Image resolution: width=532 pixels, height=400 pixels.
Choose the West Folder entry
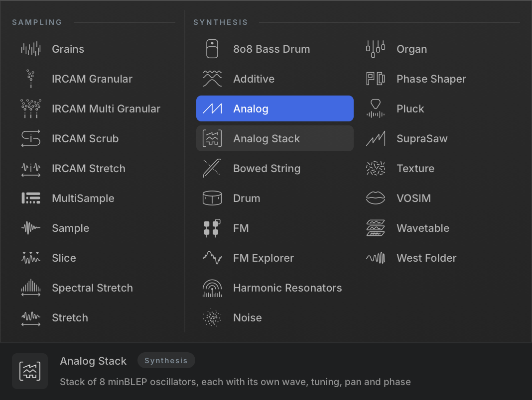[x=438, y=258]
